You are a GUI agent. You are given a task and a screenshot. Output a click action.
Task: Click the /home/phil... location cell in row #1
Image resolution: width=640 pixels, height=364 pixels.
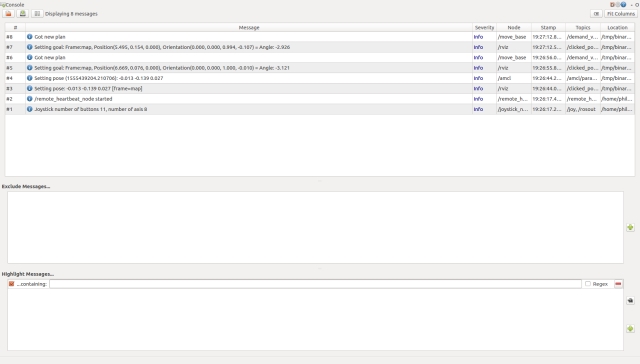tap(617, 109)
